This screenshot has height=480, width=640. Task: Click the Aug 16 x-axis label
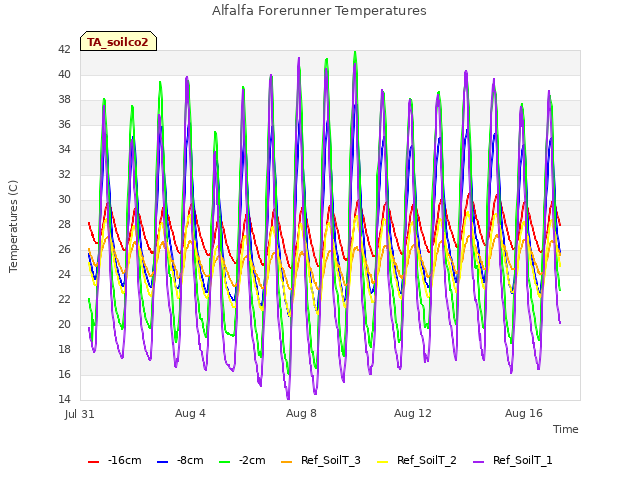point(524,413)
